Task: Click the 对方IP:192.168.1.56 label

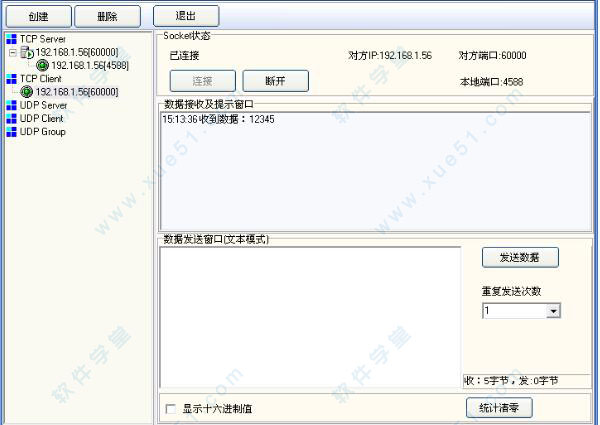Action: 390,55
